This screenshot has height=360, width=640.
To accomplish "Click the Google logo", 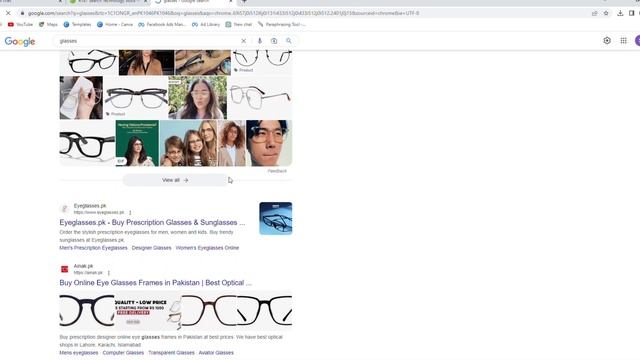I will coord(20,42).
